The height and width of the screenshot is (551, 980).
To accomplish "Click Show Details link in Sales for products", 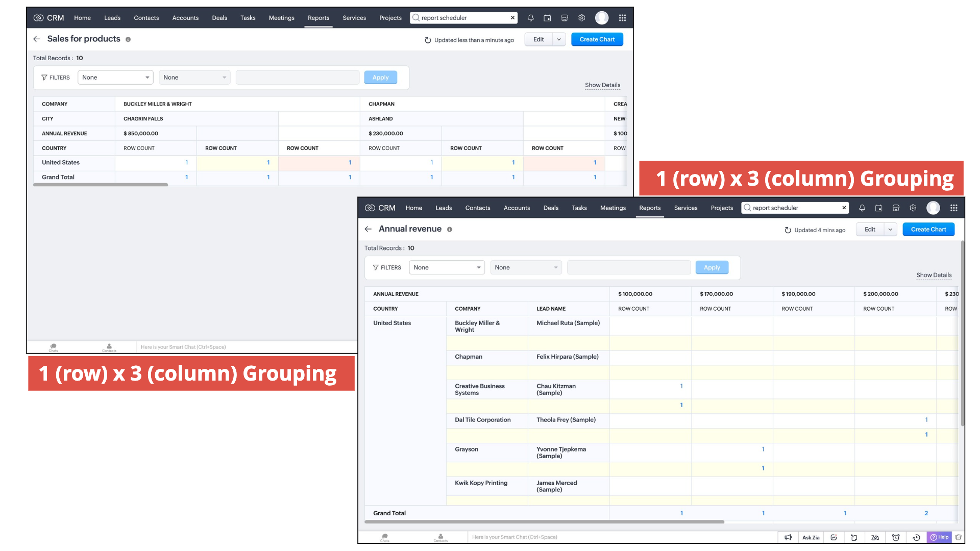I will 602,85.
